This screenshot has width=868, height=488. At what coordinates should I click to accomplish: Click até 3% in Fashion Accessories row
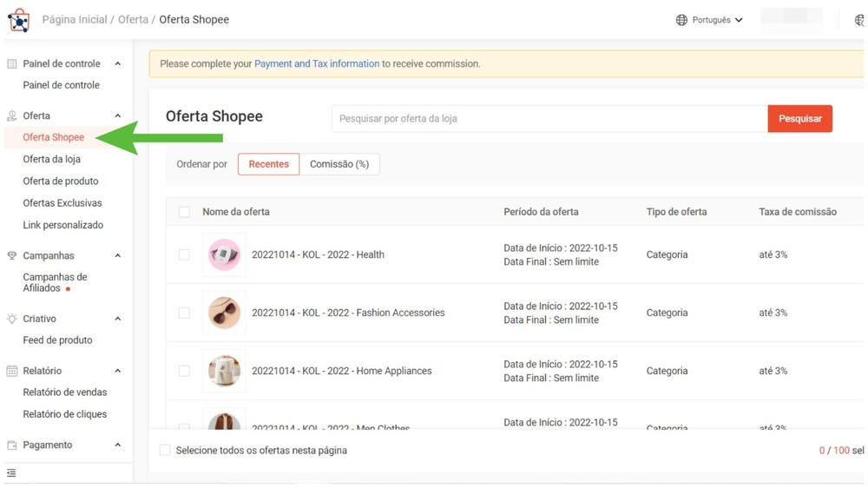[x=773, y=313]
